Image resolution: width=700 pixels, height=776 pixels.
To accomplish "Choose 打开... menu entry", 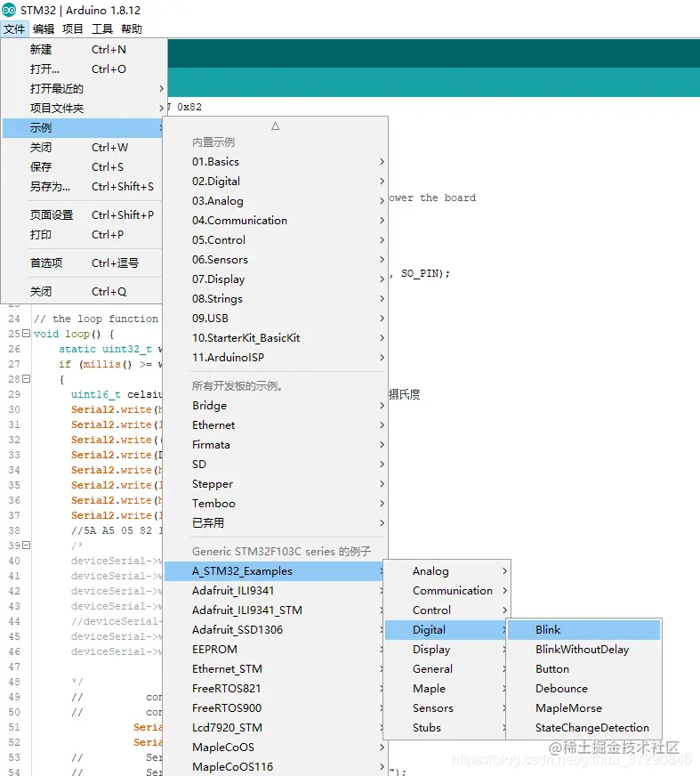I will [x=83, y=69].
